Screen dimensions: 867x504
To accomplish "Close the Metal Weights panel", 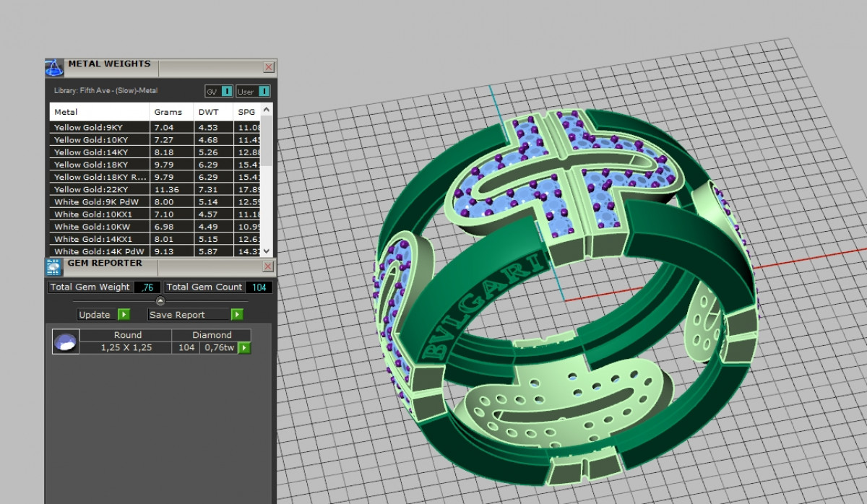I will 268,67.
